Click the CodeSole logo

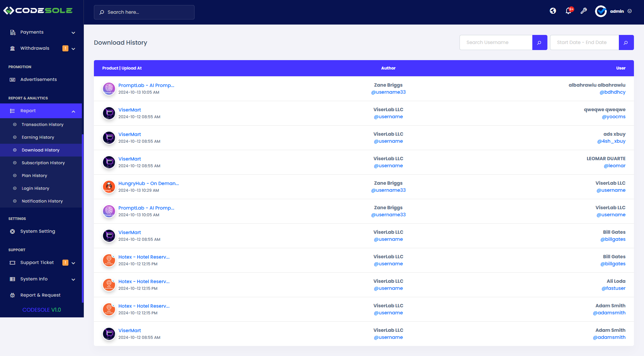[x=38, y=10]
